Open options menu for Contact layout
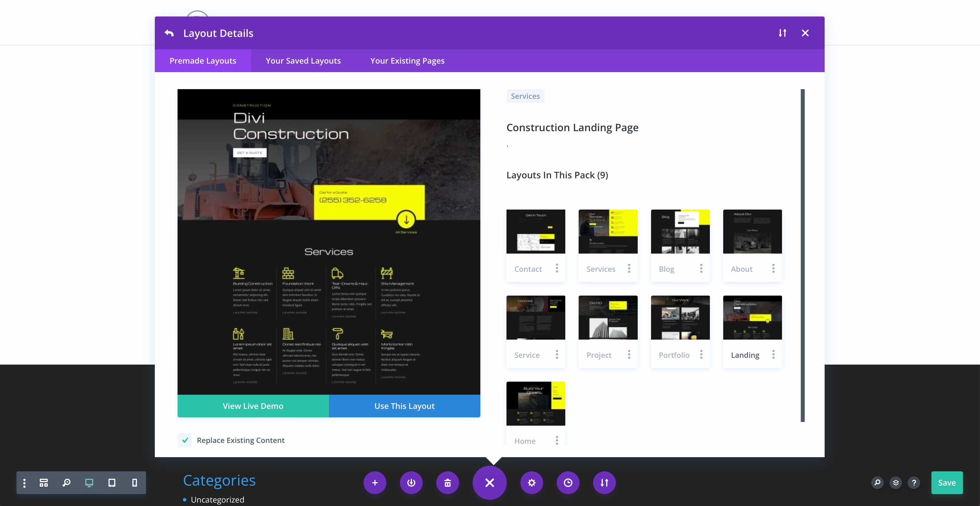 [x=556, y=268]
